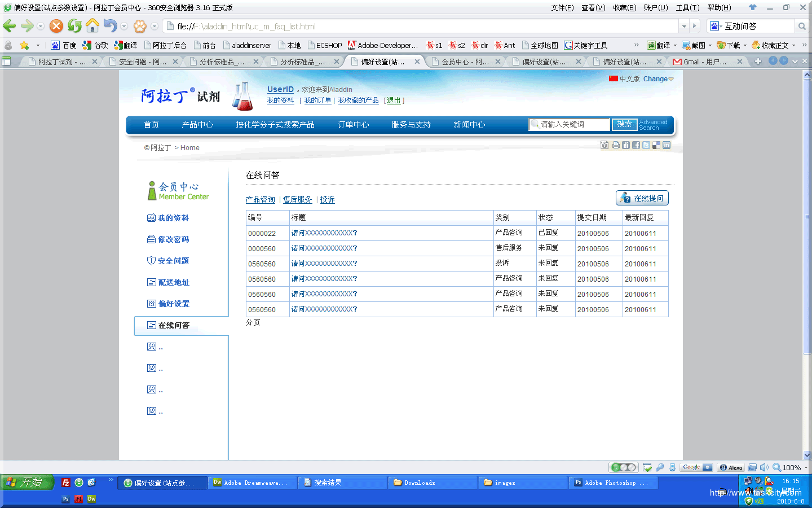
Task: Go to browser home page icon
Action: coord(92,26)
